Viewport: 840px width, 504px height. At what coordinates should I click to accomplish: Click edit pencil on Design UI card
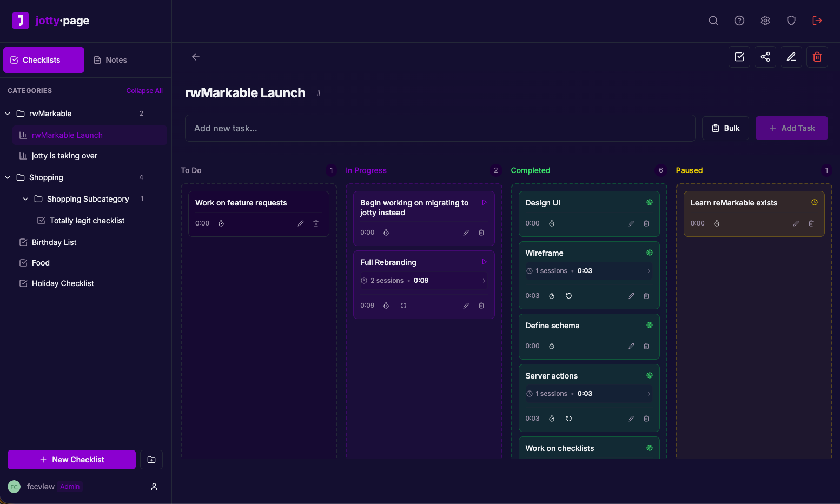coord(631,223)
